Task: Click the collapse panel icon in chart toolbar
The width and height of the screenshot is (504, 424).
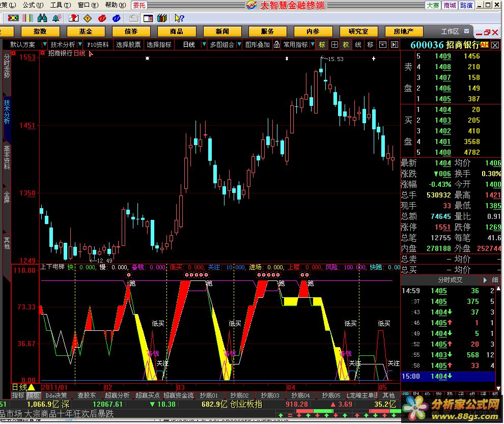Action: (x=382, y=45)
